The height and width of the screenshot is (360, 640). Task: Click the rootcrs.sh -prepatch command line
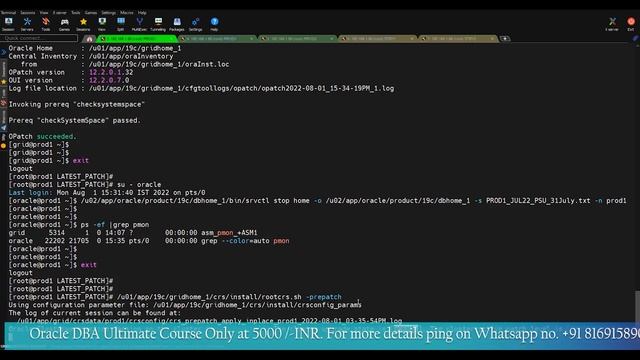click(x=229, y=297)
